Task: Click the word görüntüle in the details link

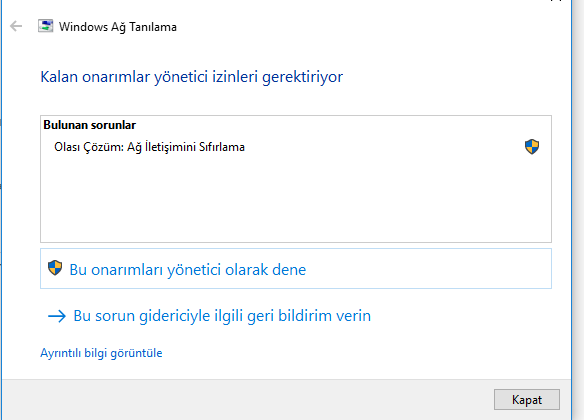Action: point(136,353)
